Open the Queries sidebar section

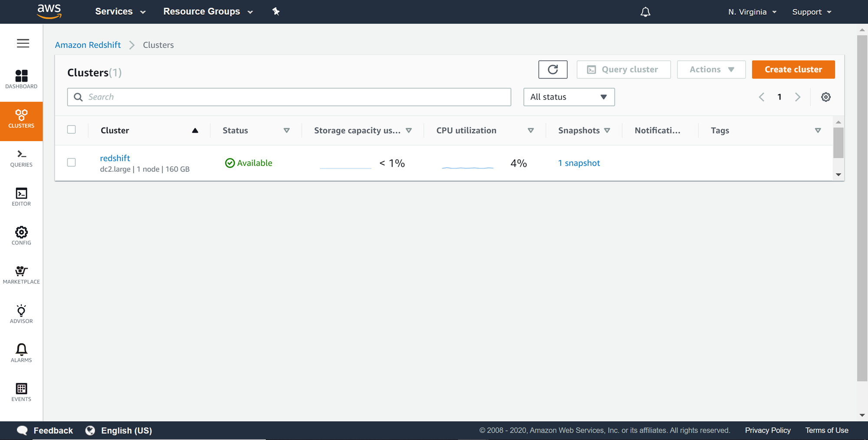point(21,159)
